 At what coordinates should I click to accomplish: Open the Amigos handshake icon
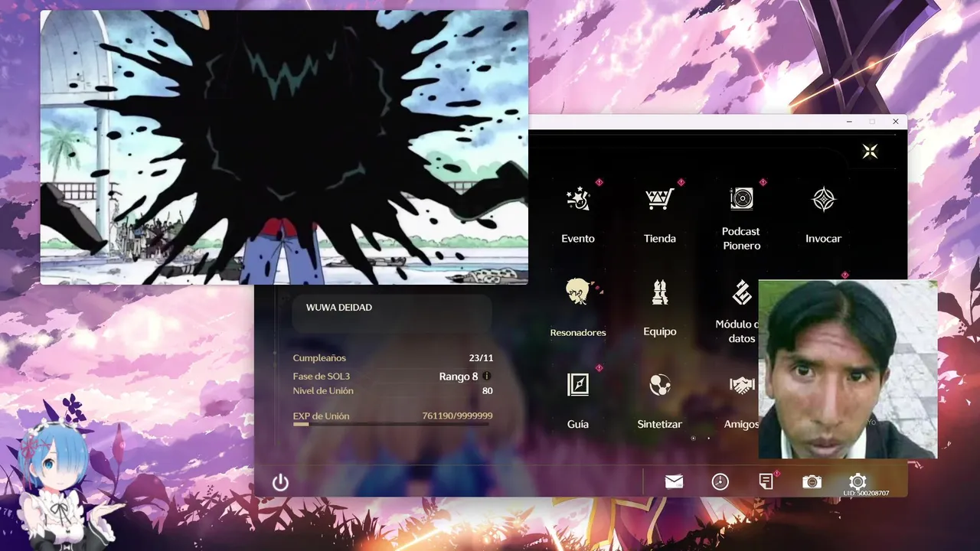pyautogui.click(x=741, y=386)
